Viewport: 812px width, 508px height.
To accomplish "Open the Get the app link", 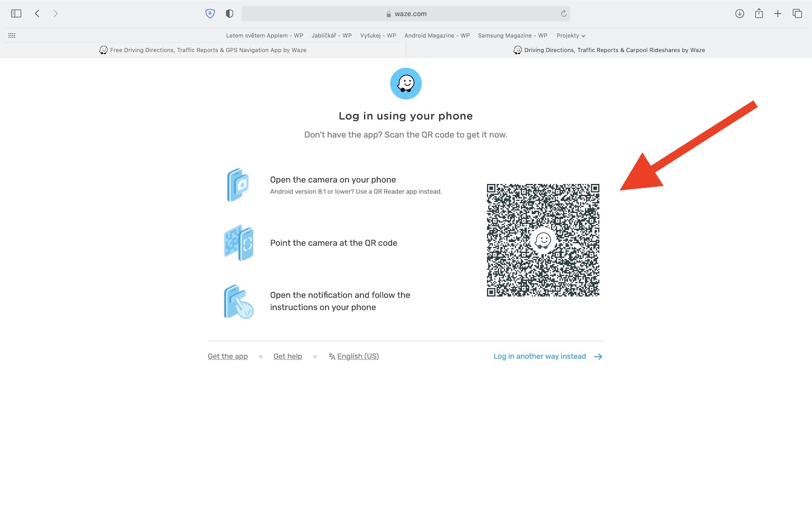I will point(228,356).
